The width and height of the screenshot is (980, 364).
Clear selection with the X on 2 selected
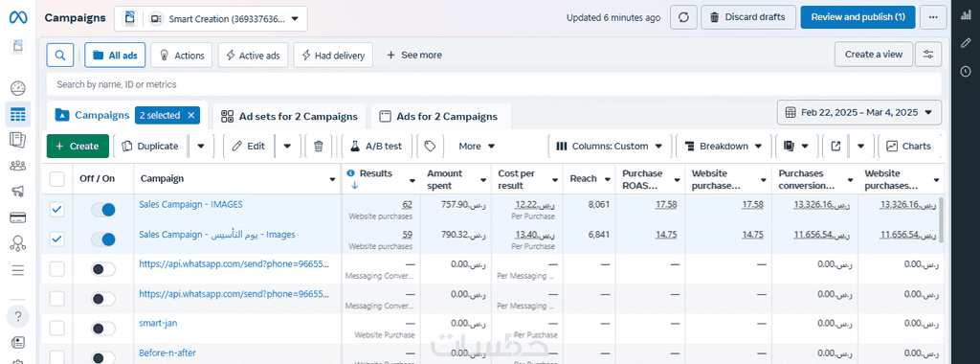[191, 115]
